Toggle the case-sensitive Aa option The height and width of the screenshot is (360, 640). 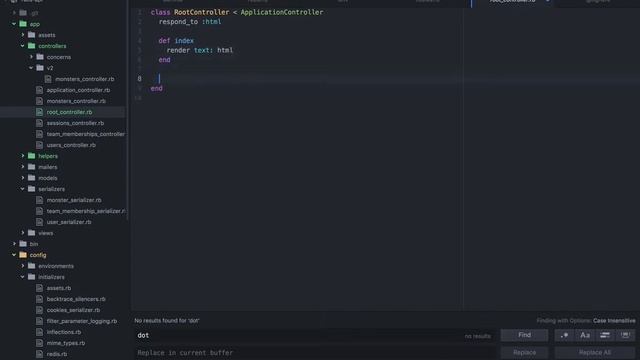585,336
